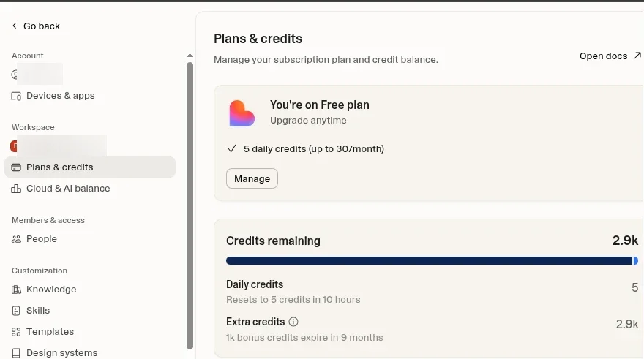Click the Manage button
644x359 pixels.
tap(252, 178)
